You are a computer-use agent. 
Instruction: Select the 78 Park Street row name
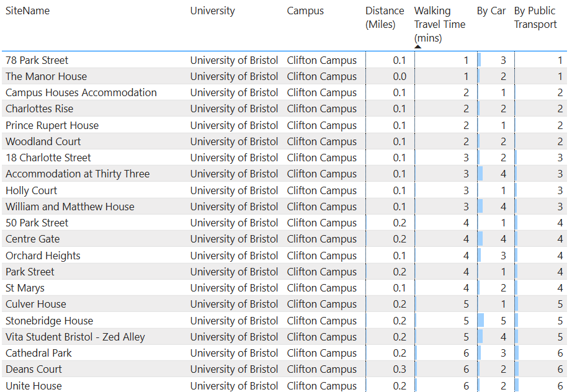(37, 60)
